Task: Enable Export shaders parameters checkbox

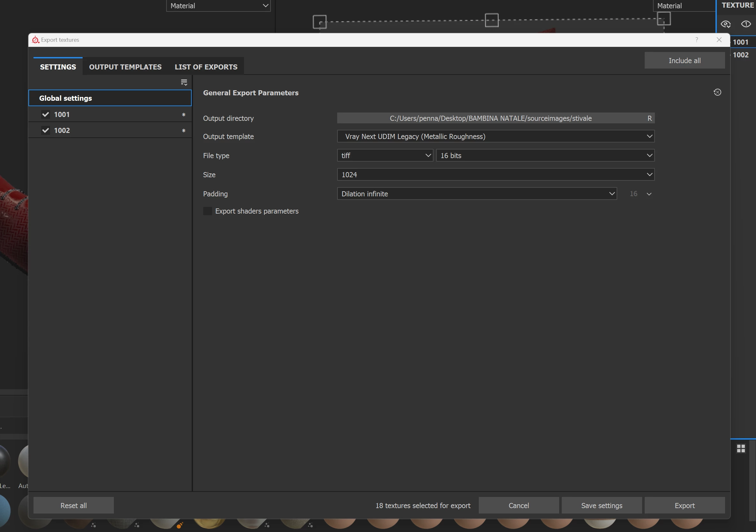Action: [207, 211]
